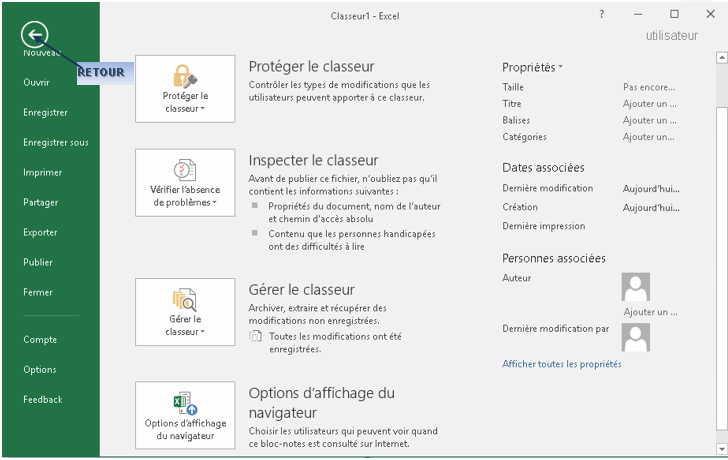Image resolution: width=728 pixels, height=460 pixels.
Task: Click the utilisateur account name
Action: pyautogui.click(x=672, y=36)
